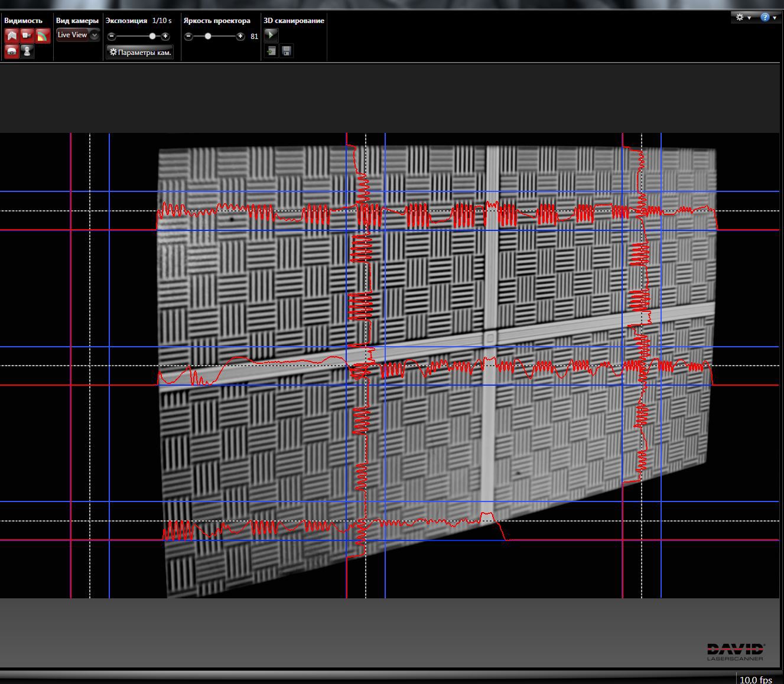Image resolution: width=784 pixels, height=684 pixels.
Task: Toggle camera visibility icon
Action: point(27,36)
